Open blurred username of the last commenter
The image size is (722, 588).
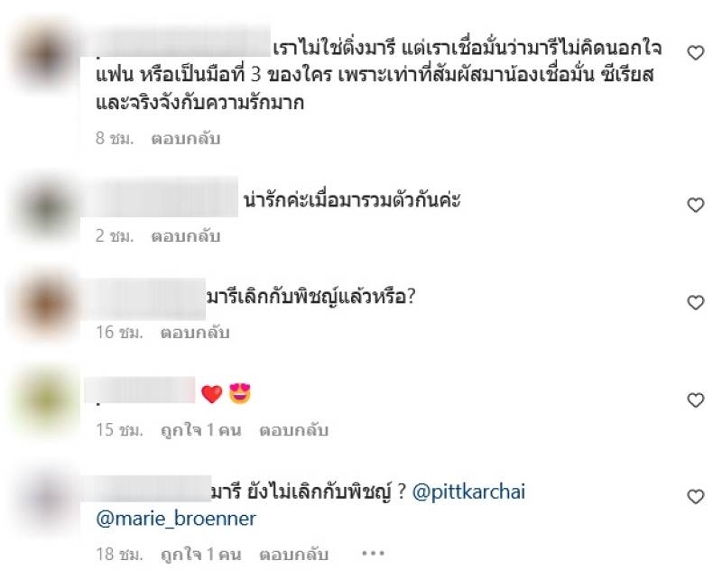tap(147, 489)
